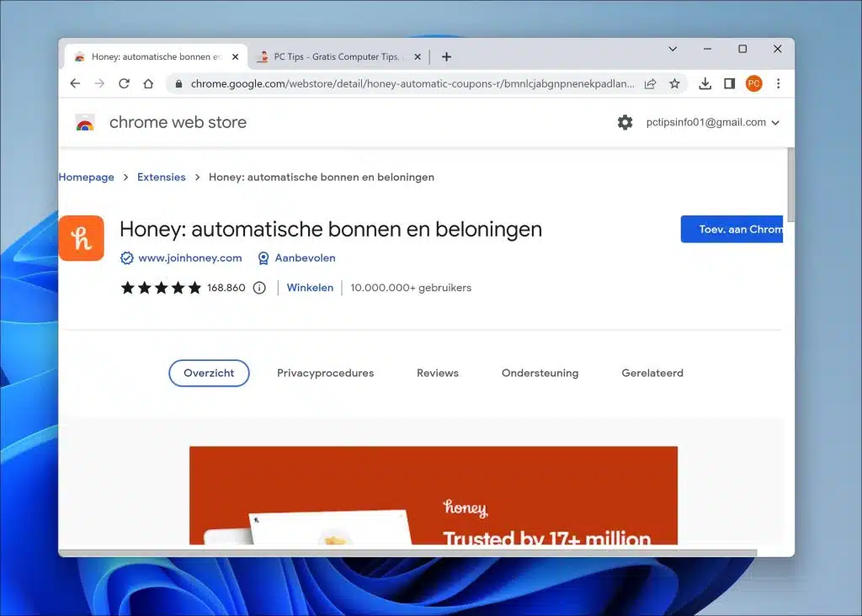The height and width of the screenshot is (616, 862).
Task: Click the 168.860 ratings count
Action: coord(226,288)
